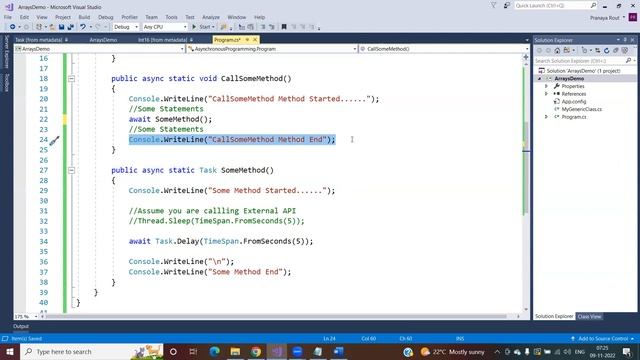The height and width of the screenshot is (360, 640).
Task: Open Google Chrome from taskbar
Action: pyautogui.click(x=256, y=351)
